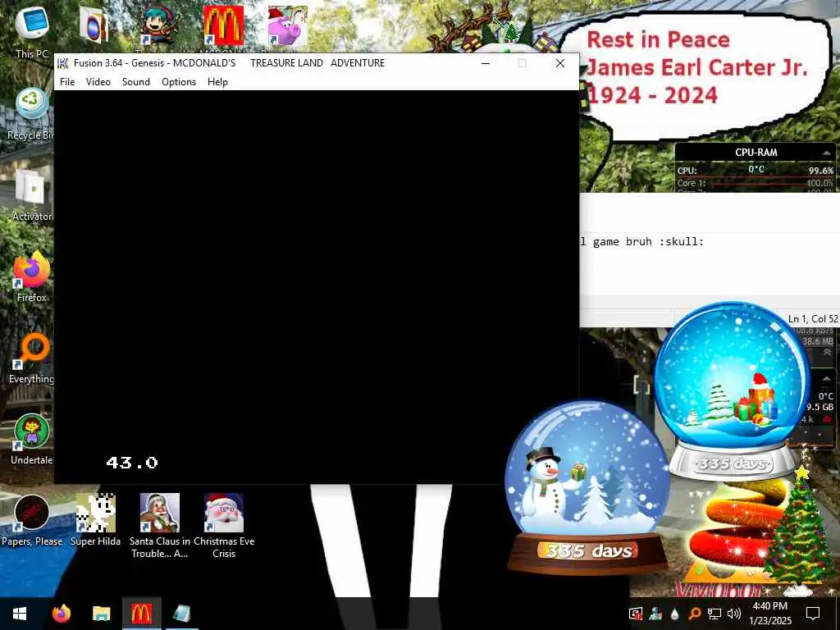This screenshot has width=840, height=630.
Task: Click into the Notepad text area
Action: (x=710, y=262)
